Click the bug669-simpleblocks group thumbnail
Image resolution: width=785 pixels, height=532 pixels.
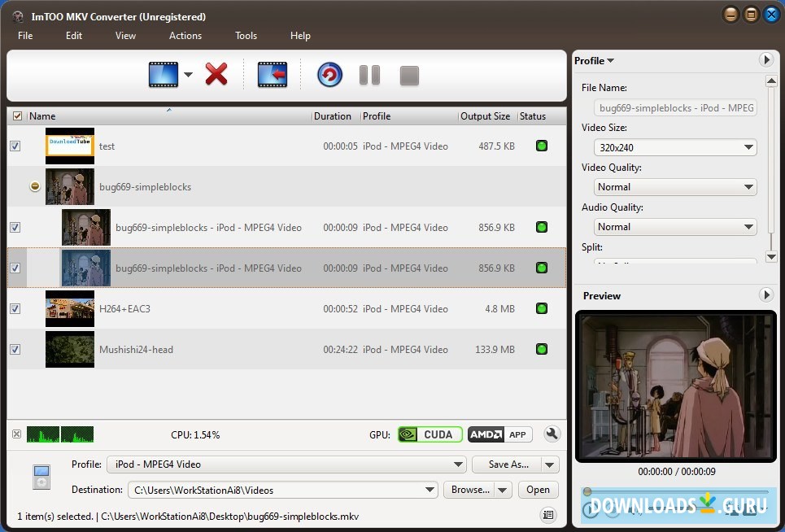click(70, 186)
